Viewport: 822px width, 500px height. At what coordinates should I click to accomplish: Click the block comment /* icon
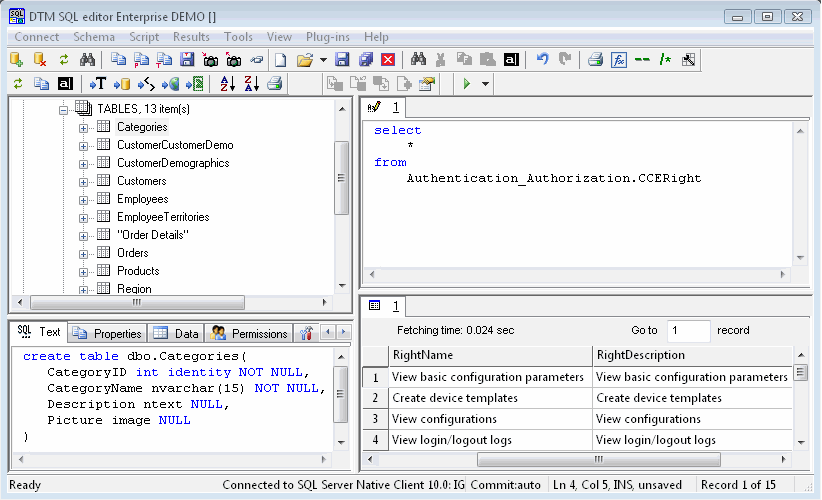click(664, 60)
